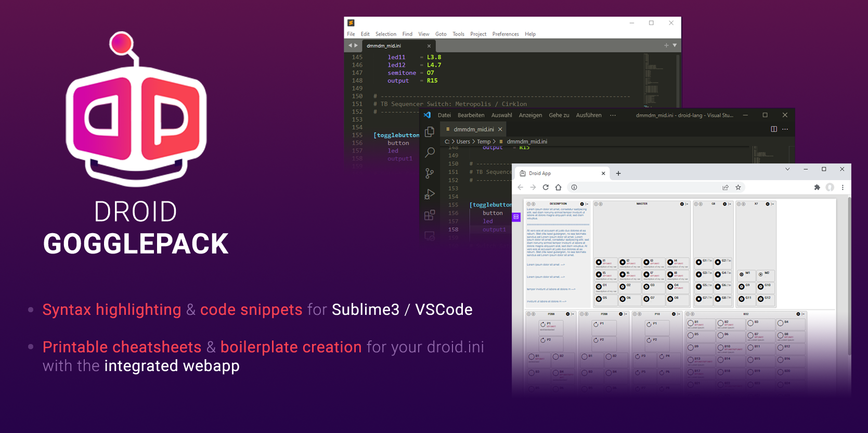Open Sublime Text tab list dropdown arrow

[x=675, y=45]
